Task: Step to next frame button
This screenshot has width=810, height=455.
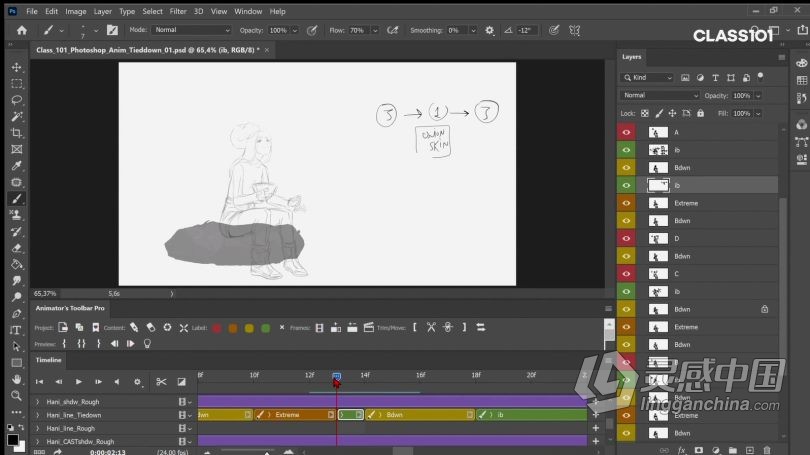Action: tap(98, 382)
